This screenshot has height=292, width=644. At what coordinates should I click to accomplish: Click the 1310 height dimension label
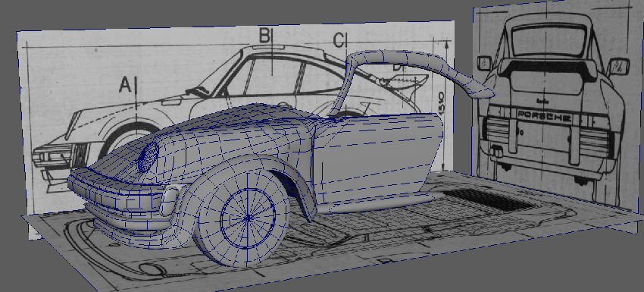pos(441,105)
